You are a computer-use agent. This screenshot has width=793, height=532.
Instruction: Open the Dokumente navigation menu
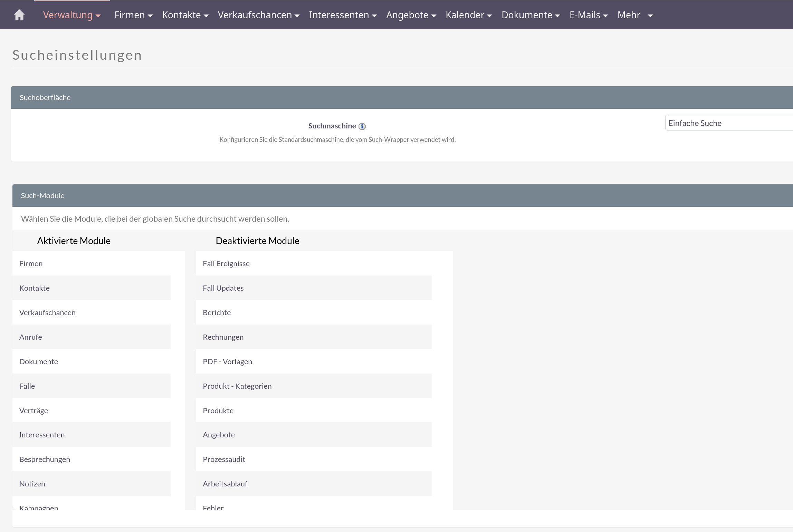(x=531, y=15)
